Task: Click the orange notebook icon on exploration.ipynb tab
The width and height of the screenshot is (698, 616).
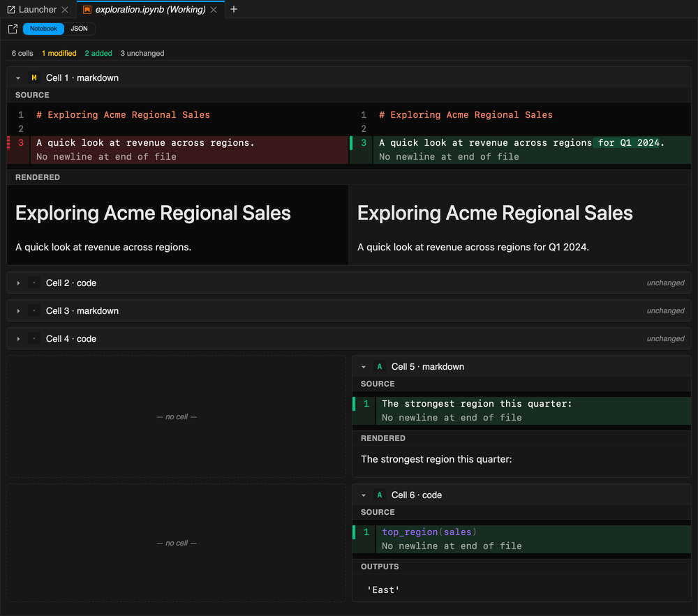Action: pos(87,9)
